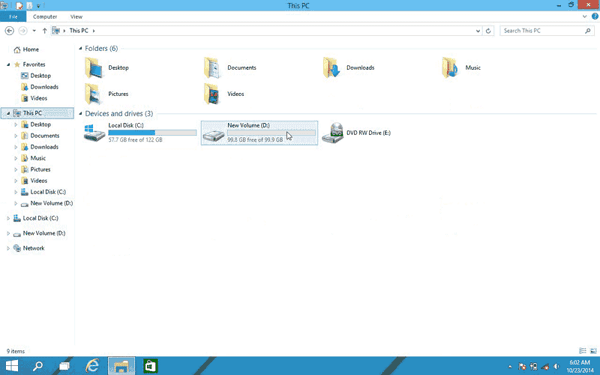Viewport: 600px width, 375px height.
Task: Click This PC breadcrumb in address bar
Action: (79, 31)
